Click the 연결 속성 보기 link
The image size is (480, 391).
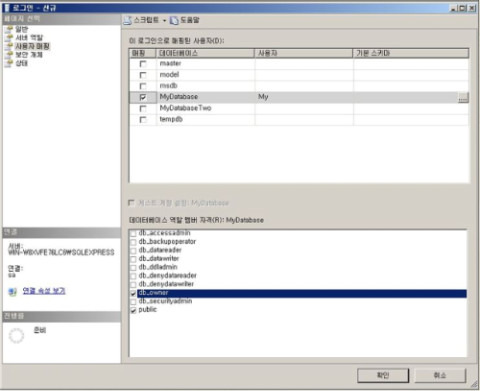[x=44, y=291]
